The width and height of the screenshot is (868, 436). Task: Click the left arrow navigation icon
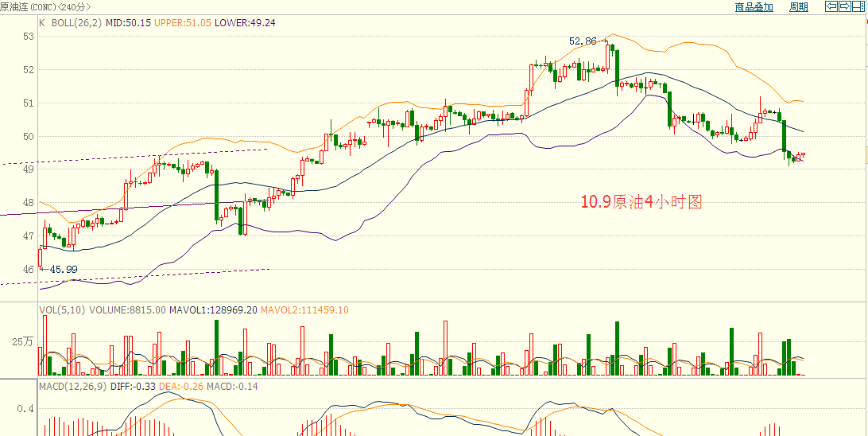coord(831,6)
